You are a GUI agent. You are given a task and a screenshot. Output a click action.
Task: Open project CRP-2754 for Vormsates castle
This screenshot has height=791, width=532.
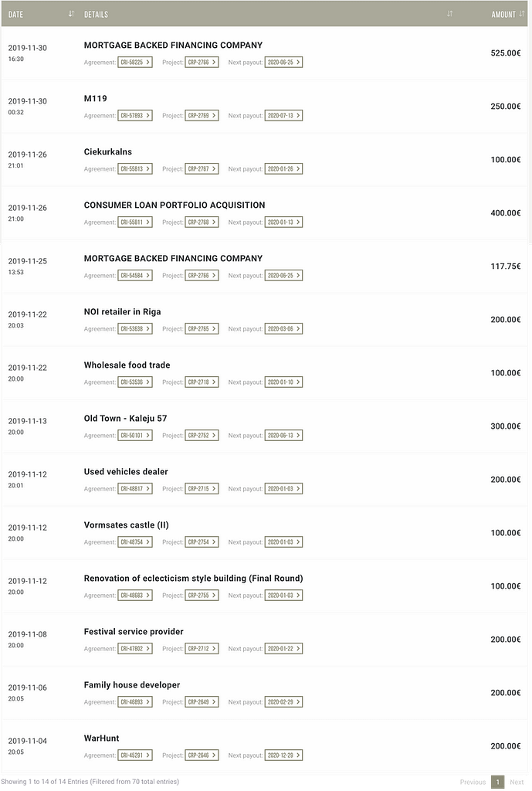(x=202, y=542)
